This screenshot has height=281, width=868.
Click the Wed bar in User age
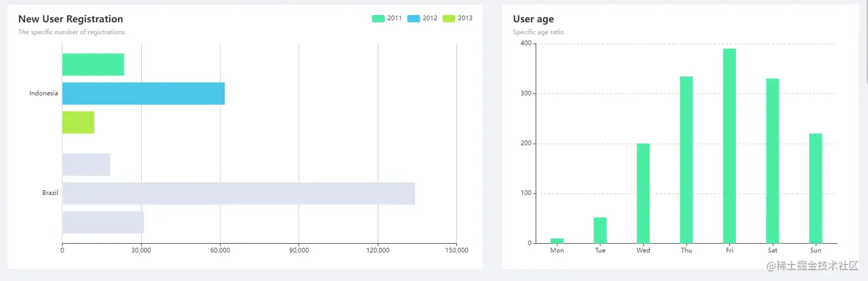pos(643,193)
